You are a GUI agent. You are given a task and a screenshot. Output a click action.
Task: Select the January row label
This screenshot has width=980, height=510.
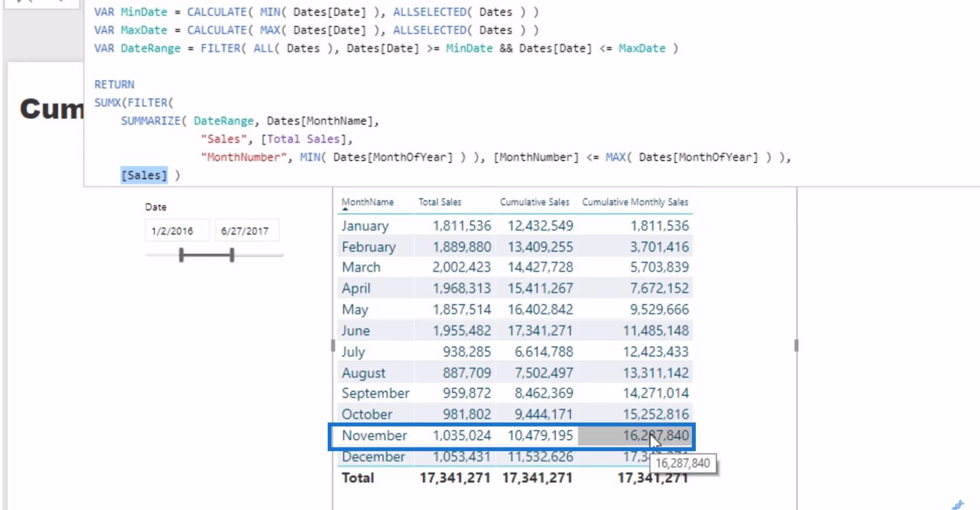365,225
